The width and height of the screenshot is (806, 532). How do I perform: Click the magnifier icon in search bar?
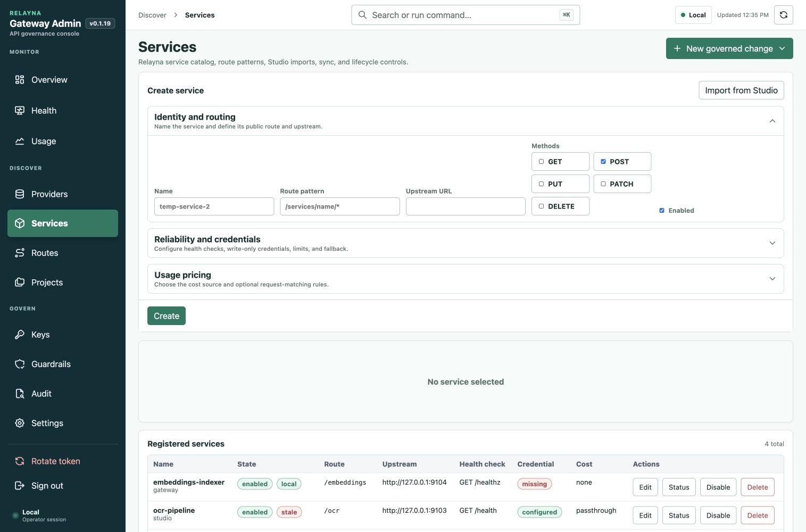pos(362,15)
